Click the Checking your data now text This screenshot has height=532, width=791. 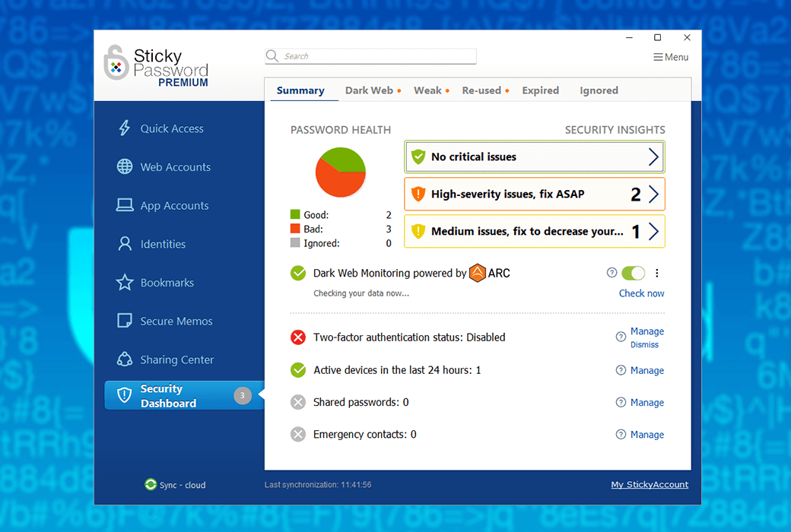point(361,293)
